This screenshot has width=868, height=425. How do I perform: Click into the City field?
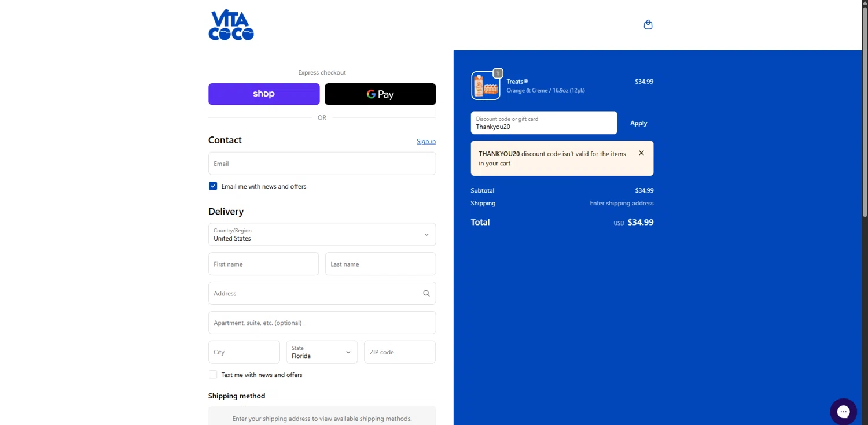[244, 352]
